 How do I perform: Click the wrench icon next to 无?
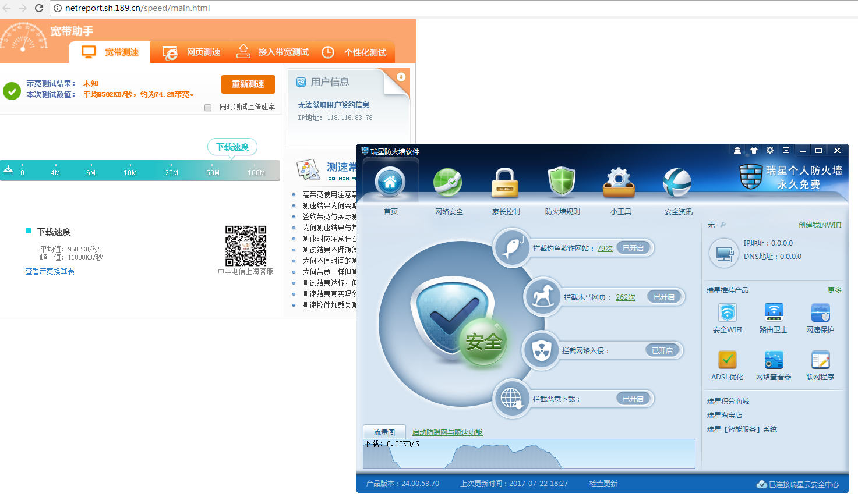click(x=723, y=225)
